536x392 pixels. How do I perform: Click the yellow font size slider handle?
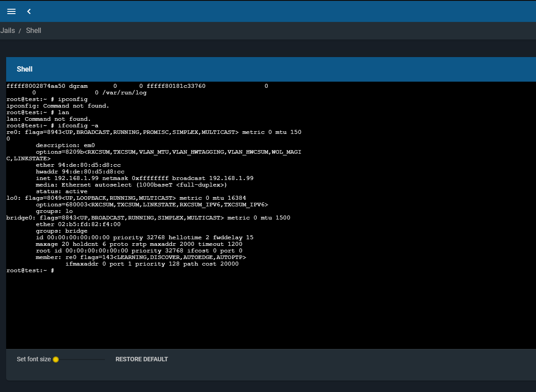(x=56, y=360)
